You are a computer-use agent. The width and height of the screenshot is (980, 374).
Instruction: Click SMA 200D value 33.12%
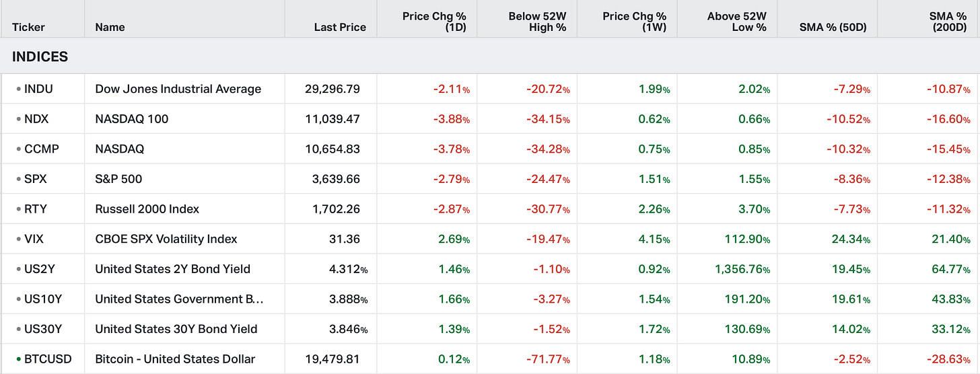tap(951, 329)
